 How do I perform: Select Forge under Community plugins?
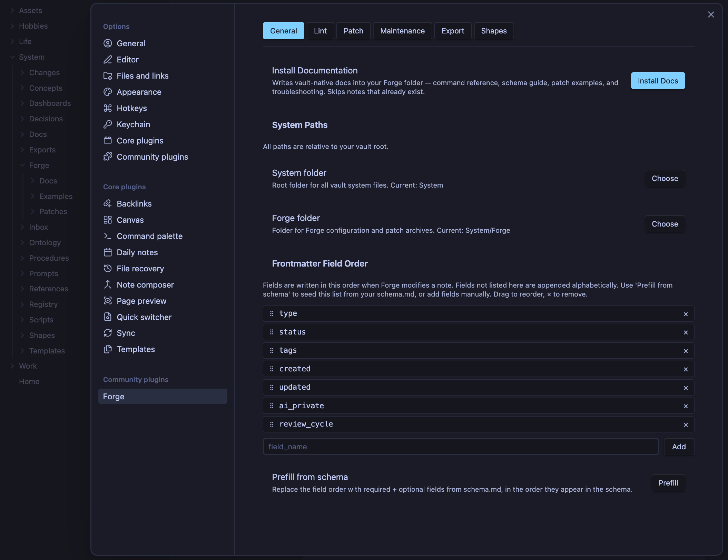(x=163, y=397)
